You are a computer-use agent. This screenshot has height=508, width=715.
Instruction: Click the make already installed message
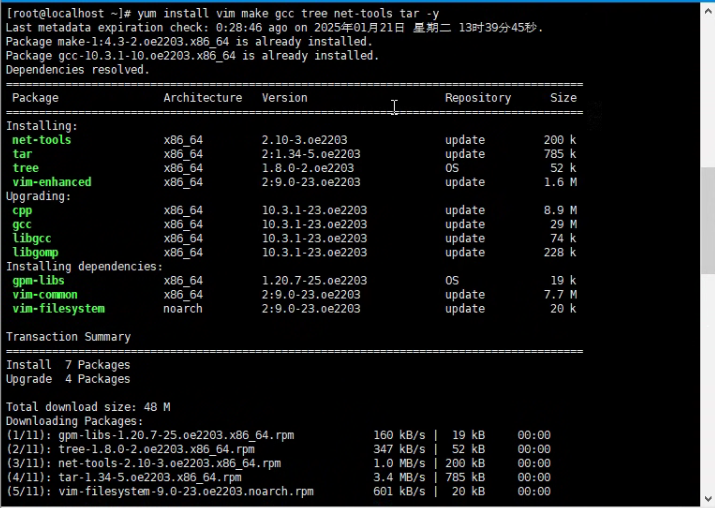[x=189, y=42]
